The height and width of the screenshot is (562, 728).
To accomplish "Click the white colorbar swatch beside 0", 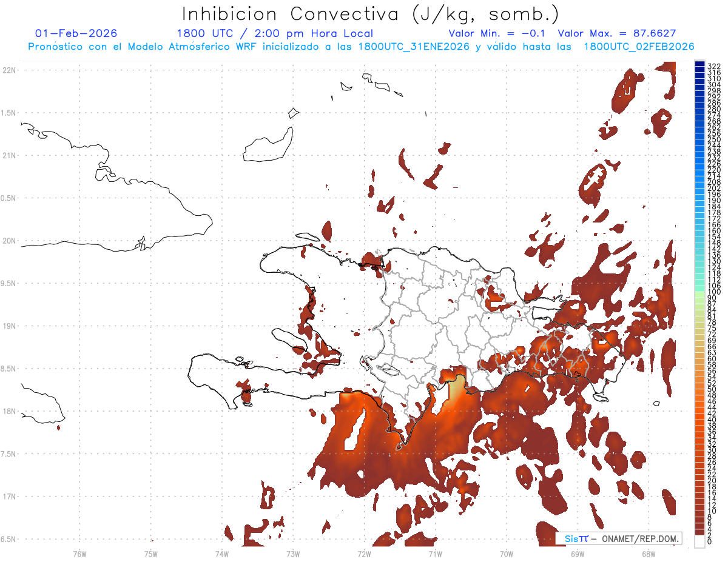I will (699, 541).
